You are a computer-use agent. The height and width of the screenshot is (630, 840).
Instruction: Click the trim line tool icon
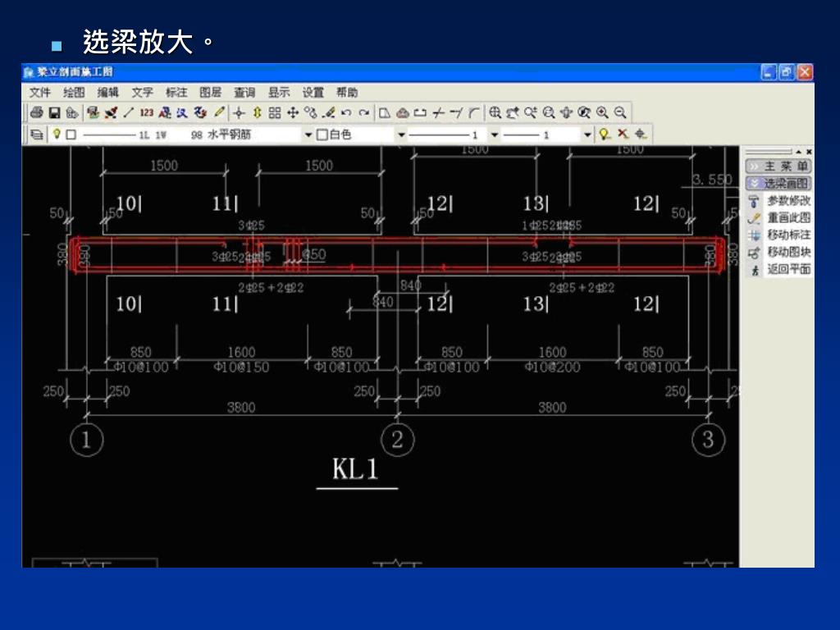(x=439, y=112)
